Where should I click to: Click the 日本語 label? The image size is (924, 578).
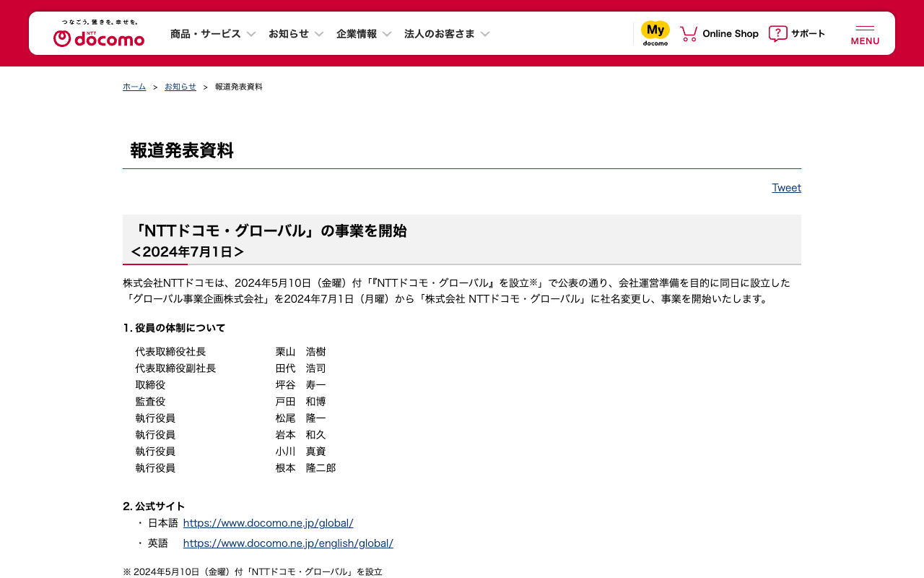tap(163, 523)
